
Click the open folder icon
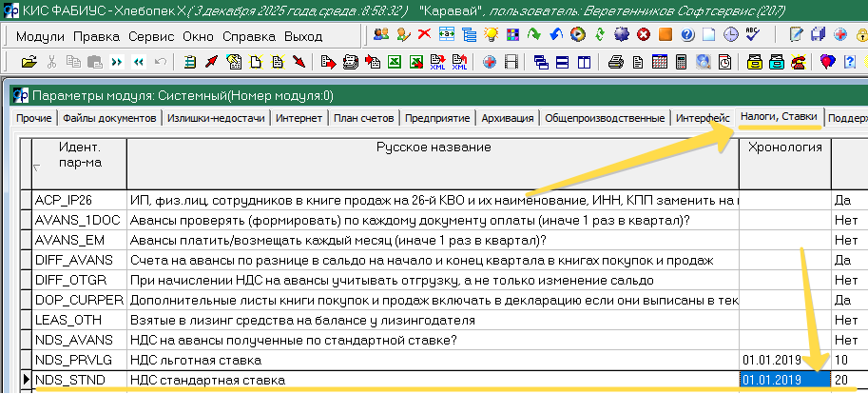(x=29, y=62)
